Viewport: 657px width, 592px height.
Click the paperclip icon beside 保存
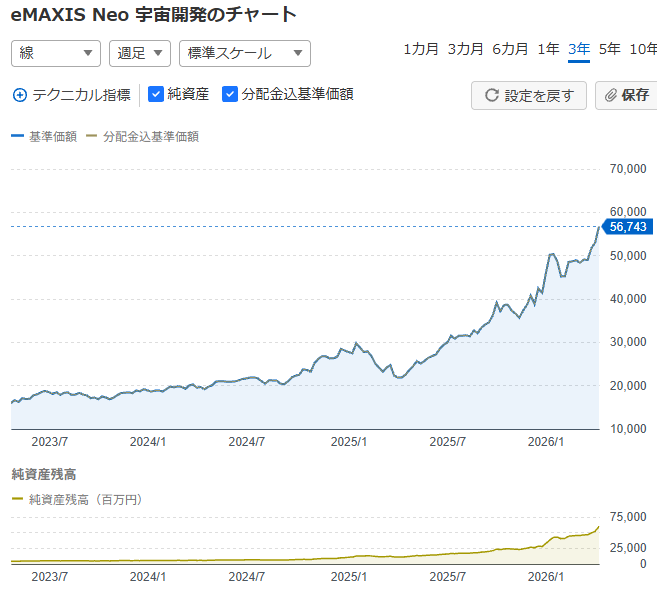point(609,96)
